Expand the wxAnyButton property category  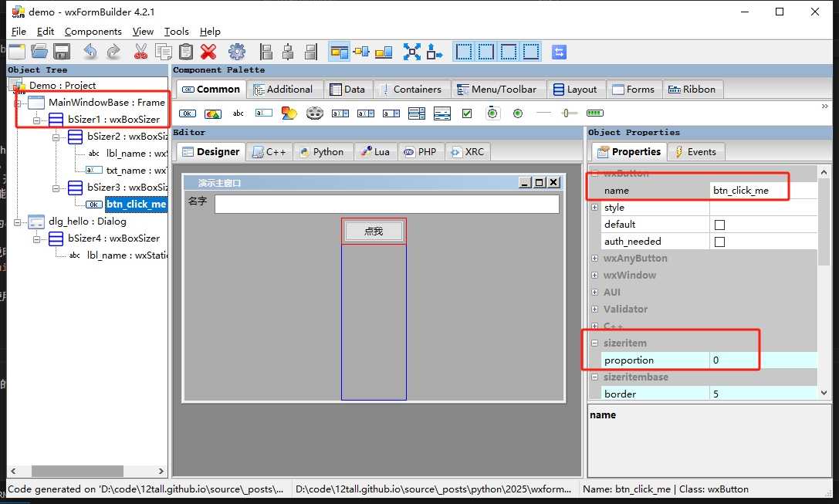click(594, 258)
